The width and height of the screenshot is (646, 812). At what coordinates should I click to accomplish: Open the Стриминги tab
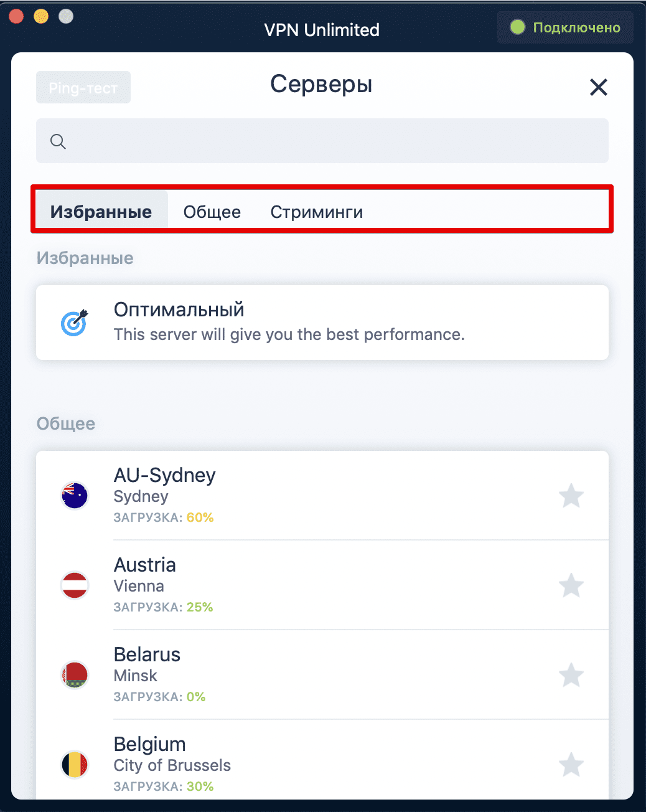(316, 212)
